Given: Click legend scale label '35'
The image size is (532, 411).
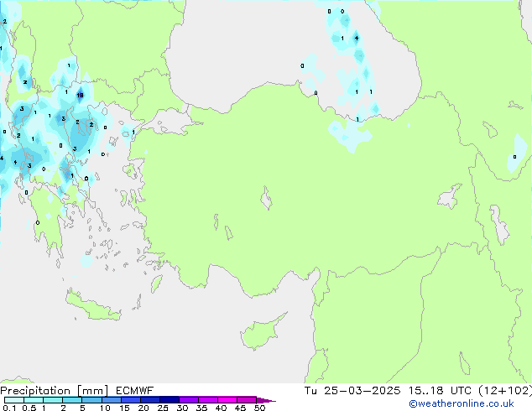Looking at the screenshot, I should point(201,408).
